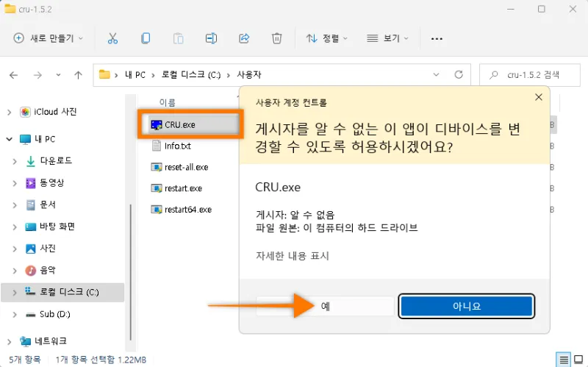
Task: Click 내 PC in the address bar
Action: [135, 75]
